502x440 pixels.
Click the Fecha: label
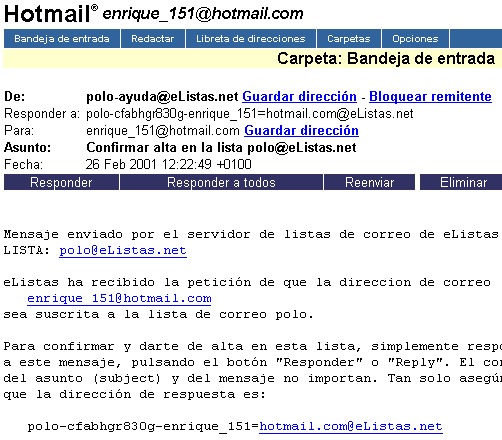pos(23,165)
